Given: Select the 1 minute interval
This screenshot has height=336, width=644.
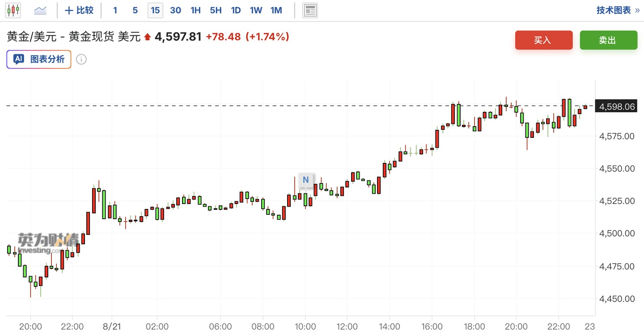Looking at the screenshot, I should point(115,10).
